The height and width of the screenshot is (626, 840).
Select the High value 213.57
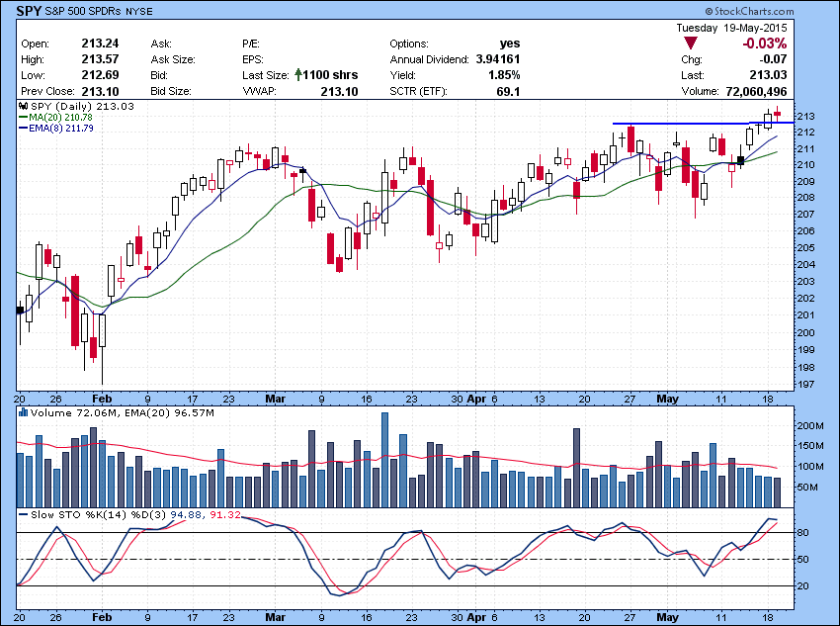point(100,59)
